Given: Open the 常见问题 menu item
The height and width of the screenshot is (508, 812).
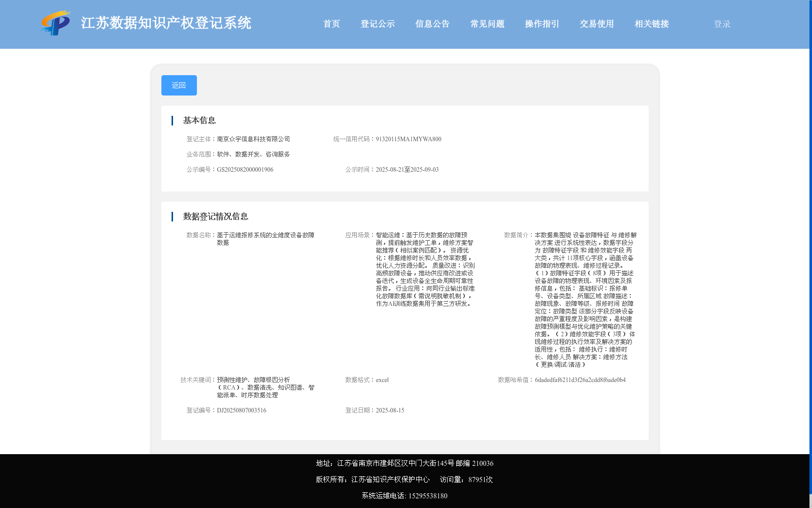Looking at the screenshot, I should 487,24.
